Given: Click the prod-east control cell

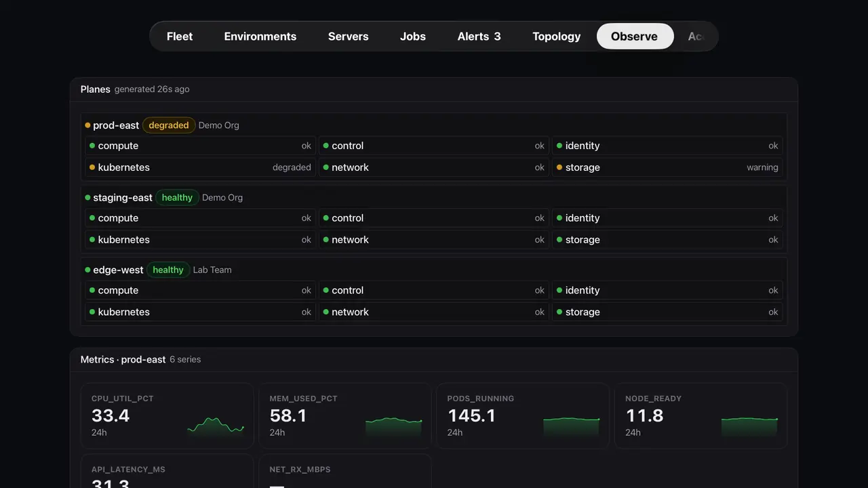Looking at the screenshot, I should pyautogui.click(x=434, y=146).
